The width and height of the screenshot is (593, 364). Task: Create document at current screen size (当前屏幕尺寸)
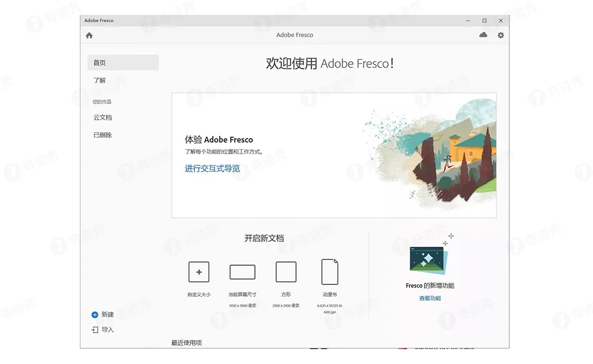(x=242, y=271)
